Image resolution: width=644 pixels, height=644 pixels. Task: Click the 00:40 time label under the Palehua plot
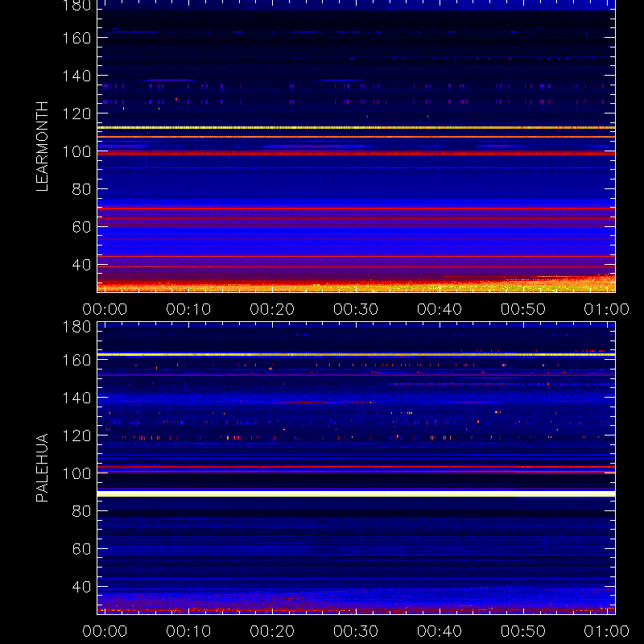[440, 631]
